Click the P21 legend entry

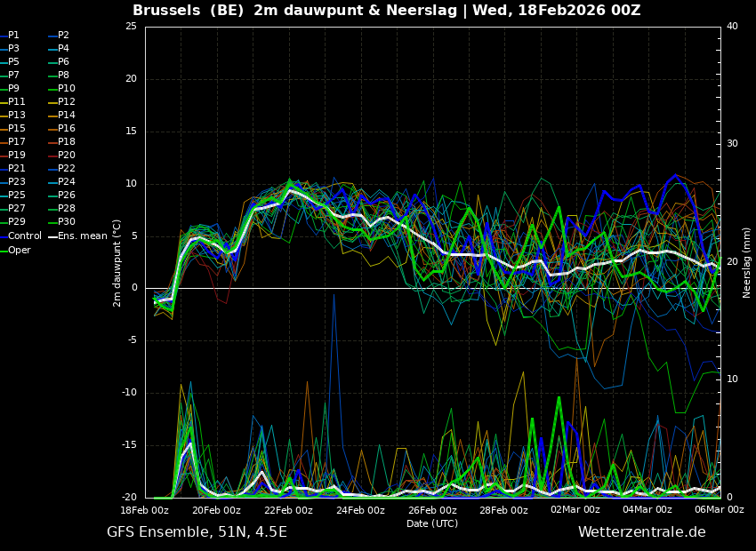click(x=13, y=168)
